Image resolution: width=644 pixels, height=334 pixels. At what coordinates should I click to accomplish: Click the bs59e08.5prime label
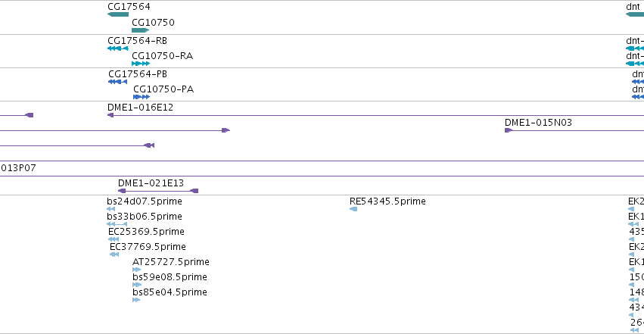pyautogui.click(x=170, y=277)
